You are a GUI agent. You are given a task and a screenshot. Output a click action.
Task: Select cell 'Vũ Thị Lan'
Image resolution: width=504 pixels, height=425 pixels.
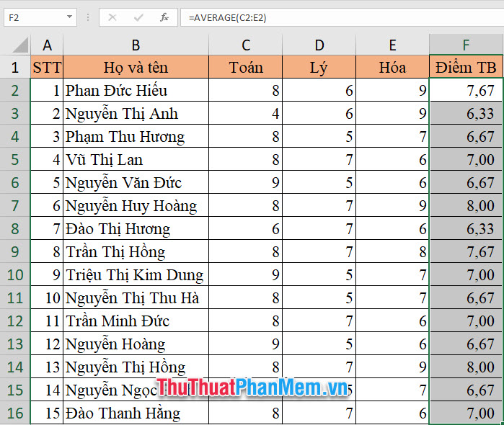(x=136, y=159)
